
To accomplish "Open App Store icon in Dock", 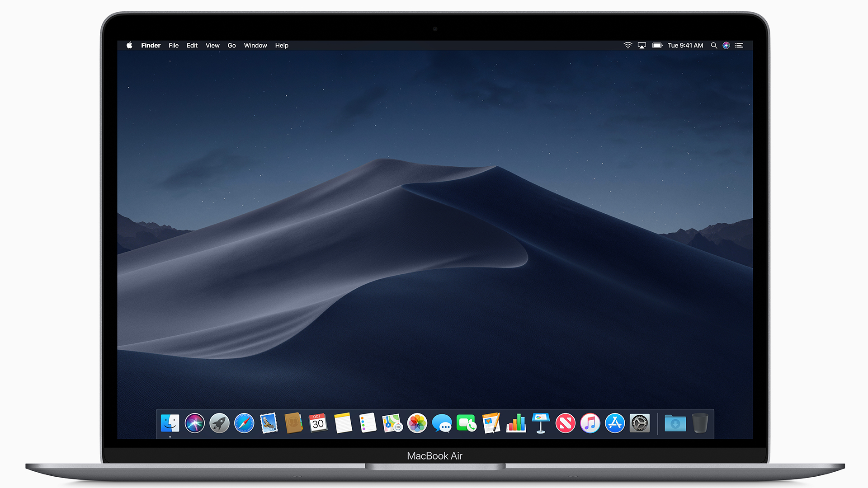I will pos(615,423).
